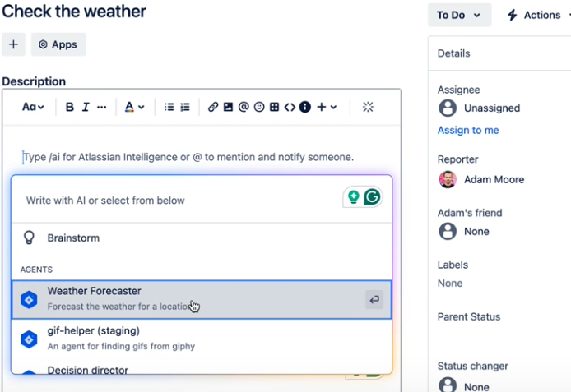Insert an image into the description
The image size is (571, 392).
pos(228,107)
